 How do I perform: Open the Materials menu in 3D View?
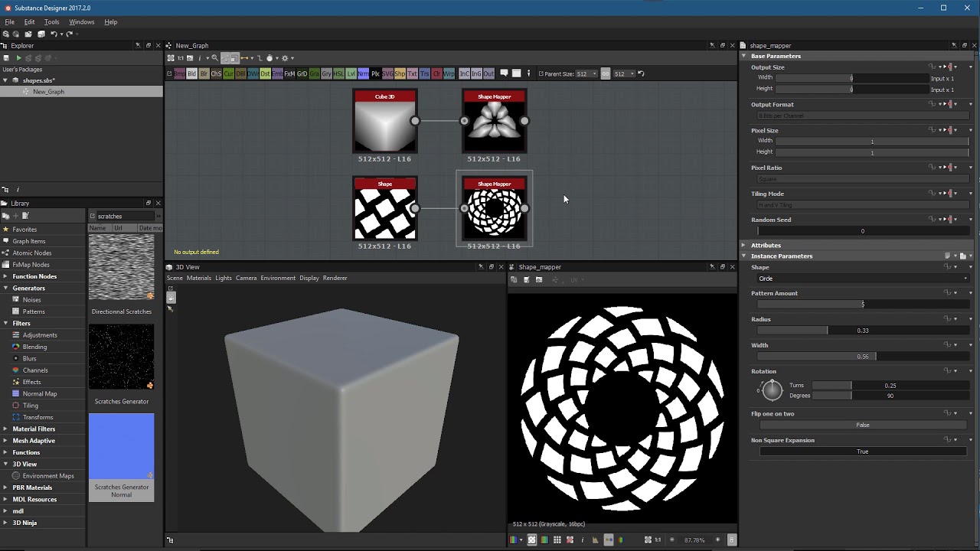[199, 278]
